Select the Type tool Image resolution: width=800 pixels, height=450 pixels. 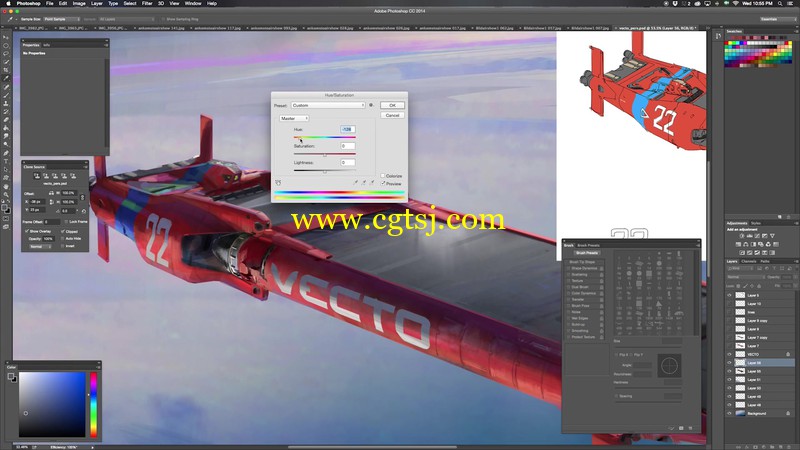[x=6, y=161]
